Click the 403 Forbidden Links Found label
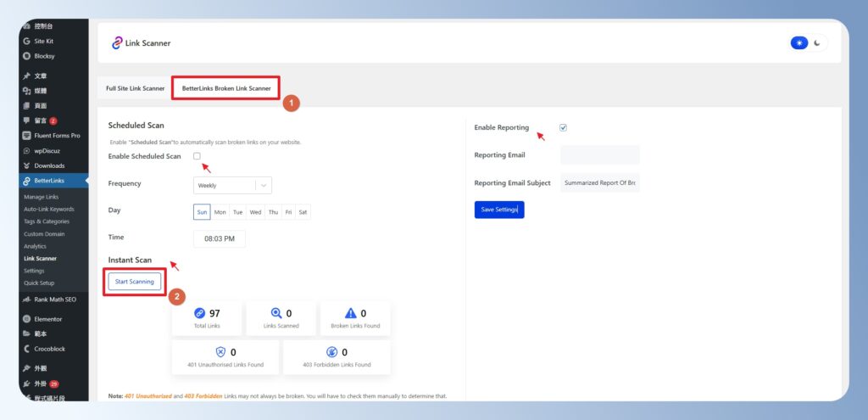 coord(337,365)
